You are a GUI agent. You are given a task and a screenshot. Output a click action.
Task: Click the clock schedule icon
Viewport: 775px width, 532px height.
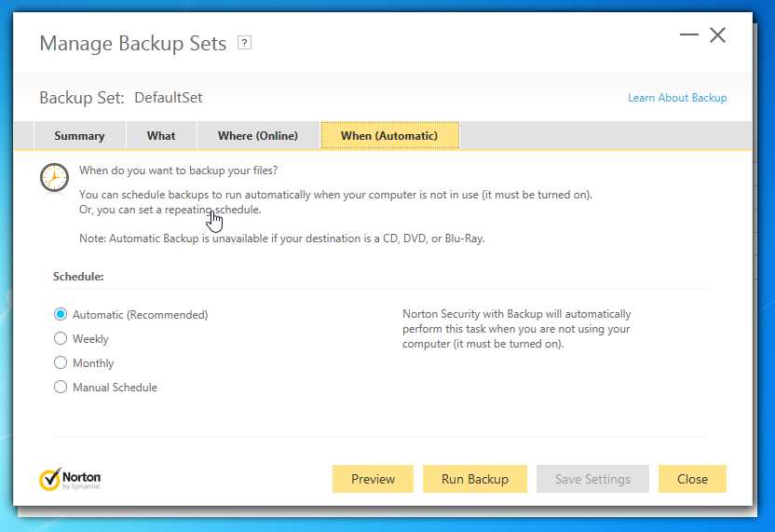point(54,177)
